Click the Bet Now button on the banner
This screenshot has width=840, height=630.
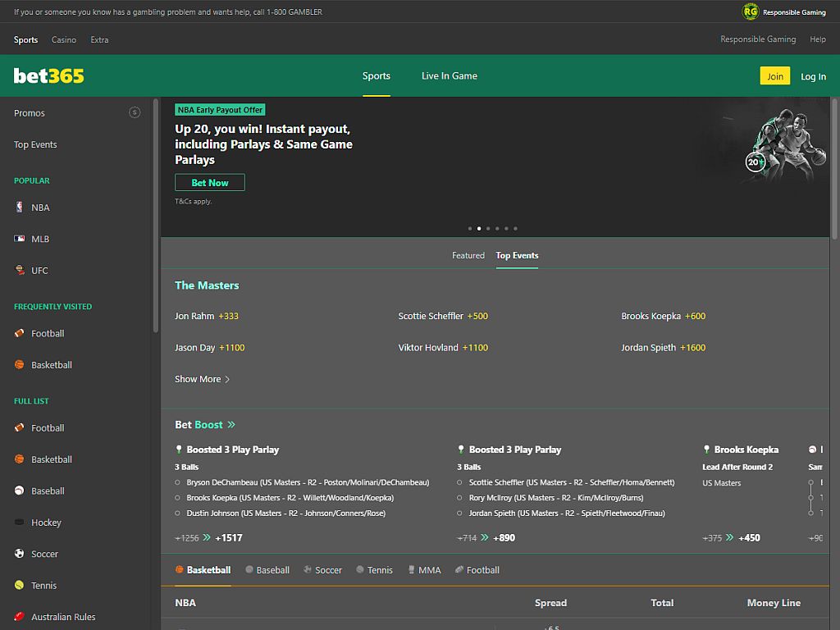209,182
